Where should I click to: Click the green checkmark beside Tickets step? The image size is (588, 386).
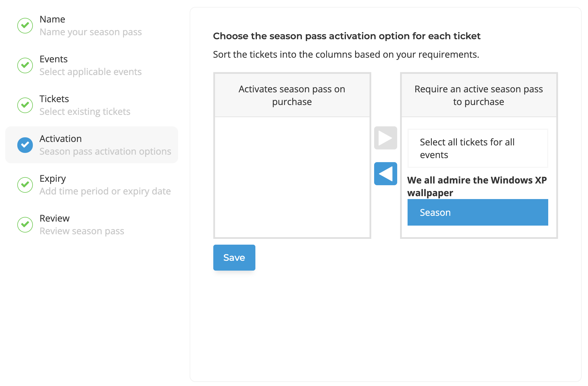pos(25,105)
